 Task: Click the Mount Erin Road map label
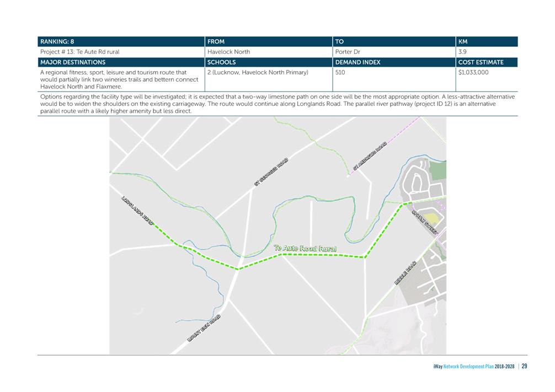pos(204,328)
